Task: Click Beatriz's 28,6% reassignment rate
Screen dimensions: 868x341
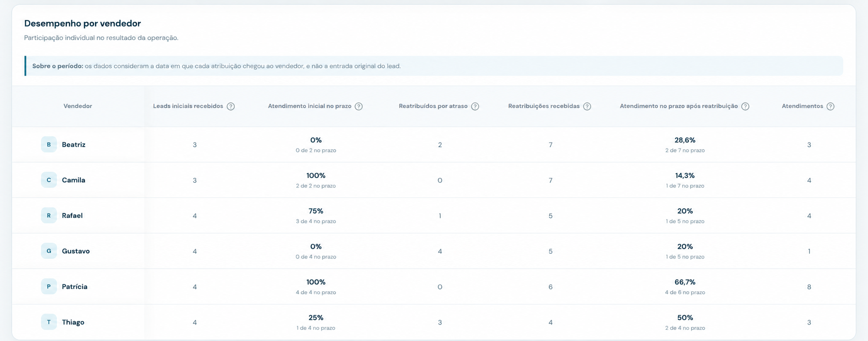Action: 685,140
